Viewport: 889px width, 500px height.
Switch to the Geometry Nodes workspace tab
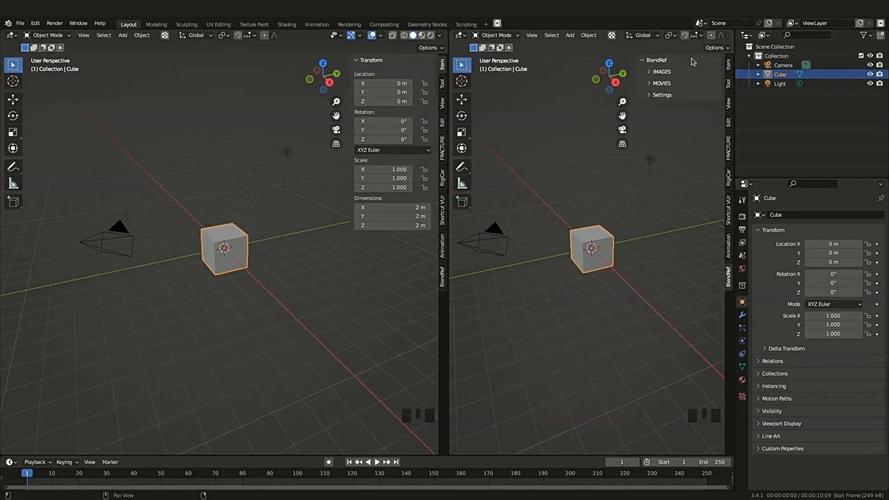(427, 24)
